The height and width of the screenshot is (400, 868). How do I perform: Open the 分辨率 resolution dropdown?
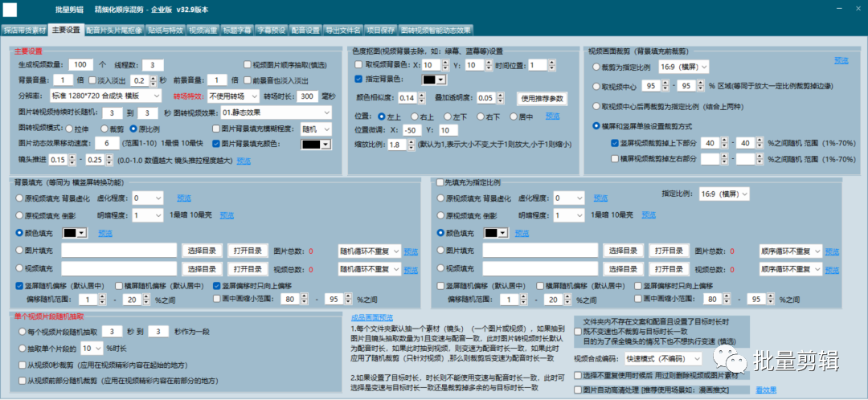click(x=105, y=96)
